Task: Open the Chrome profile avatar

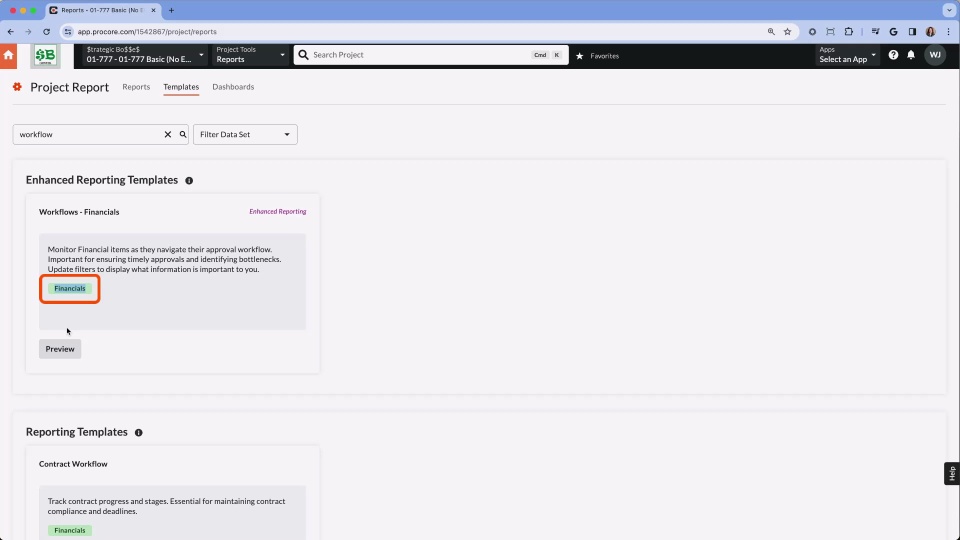Action: point(931,32)
